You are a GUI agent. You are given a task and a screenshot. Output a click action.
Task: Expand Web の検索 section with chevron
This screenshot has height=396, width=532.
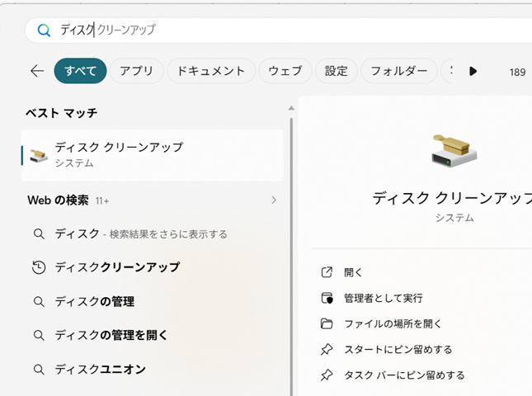(x=274, y=200)
